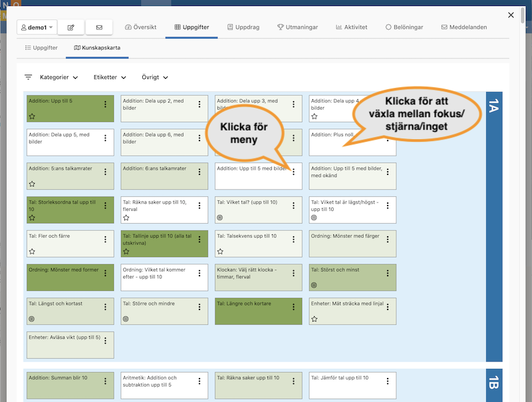Open the Aktivitet tab
Screen dimensions: 532x402
click(x=352, y=27)
